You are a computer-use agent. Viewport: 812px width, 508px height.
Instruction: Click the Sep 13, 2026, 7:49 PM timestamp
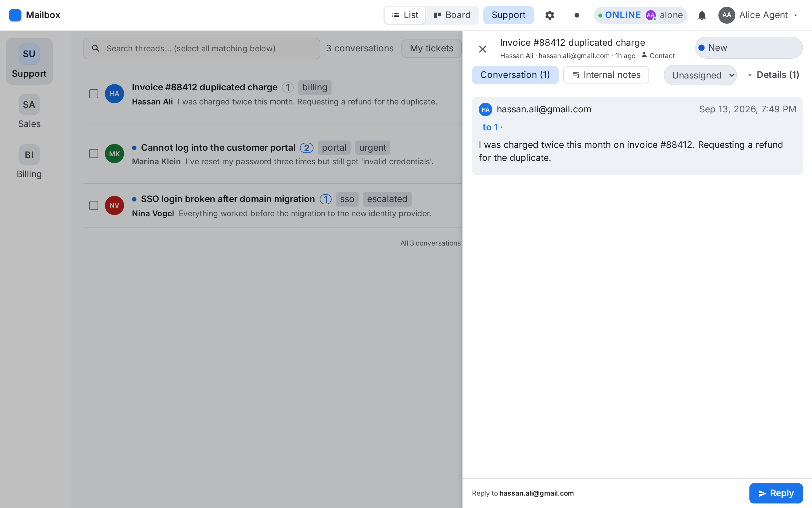coord(747,110)
